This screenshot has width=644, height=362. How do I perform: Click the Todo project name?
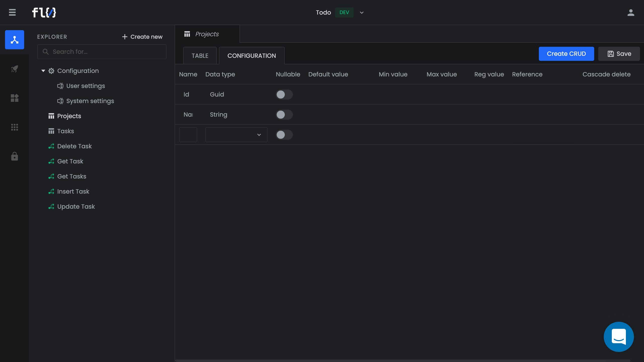[323, 12]
